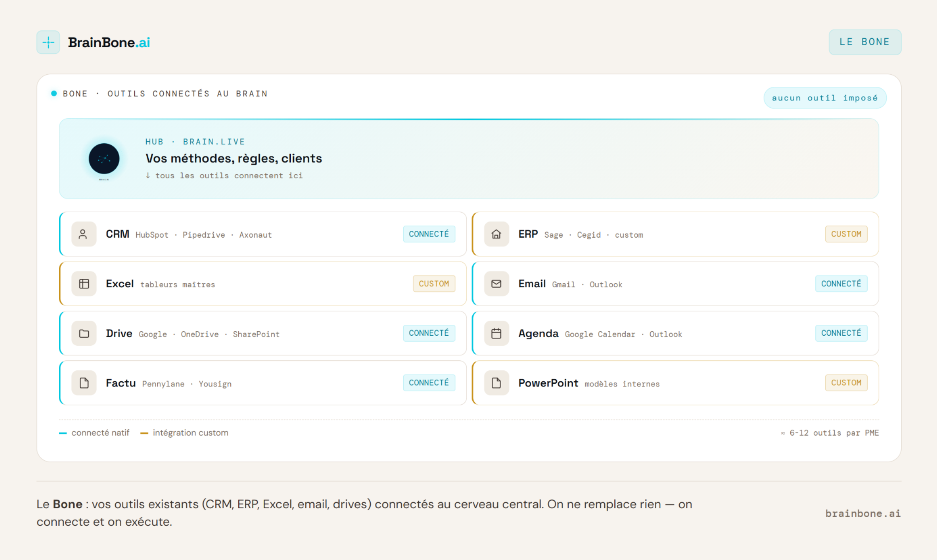Image resolution: width=937 pixels, height=560 pixels.
Task: Click 'Google Calendar · Outlook' text
Action: point(624,334)
